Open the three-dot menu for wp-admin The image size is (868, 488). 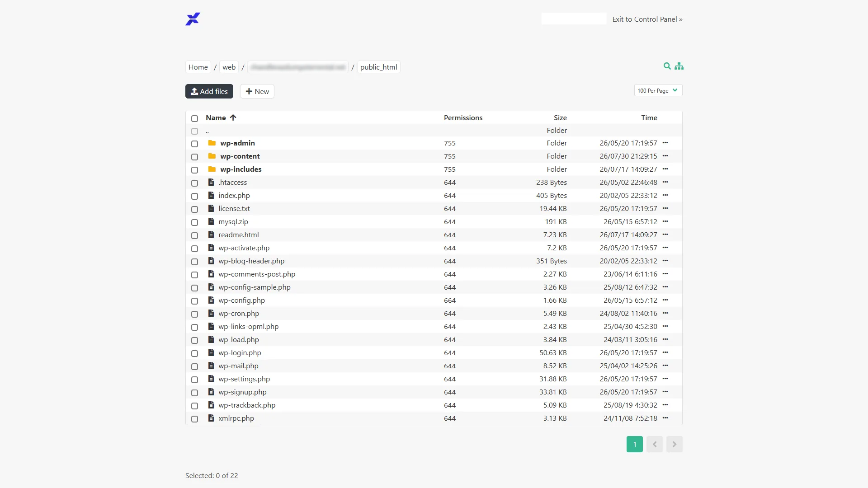click(x=665, y=143)
